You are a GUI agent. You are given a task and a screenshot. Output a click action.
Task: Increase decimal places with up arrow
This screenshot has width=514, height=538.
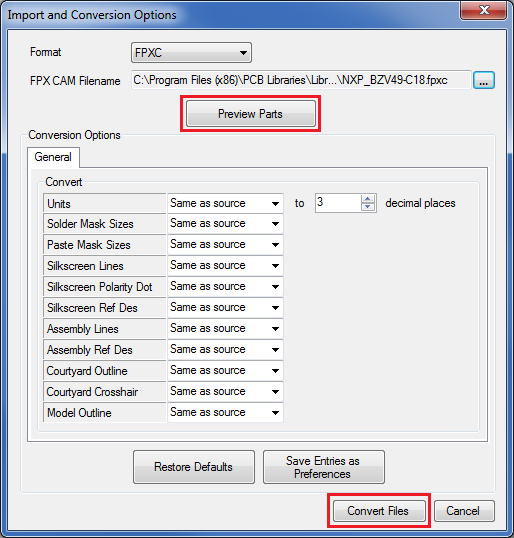point(367,199)
